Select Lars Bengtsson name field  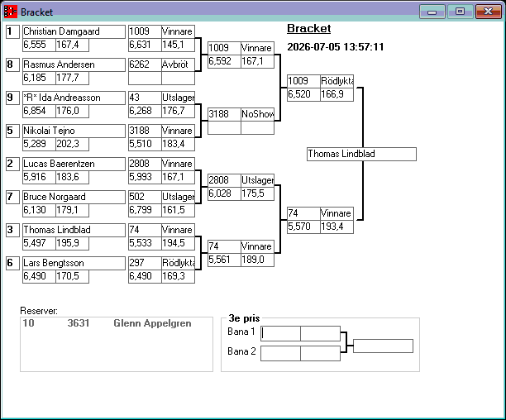(x=74, y=263)
